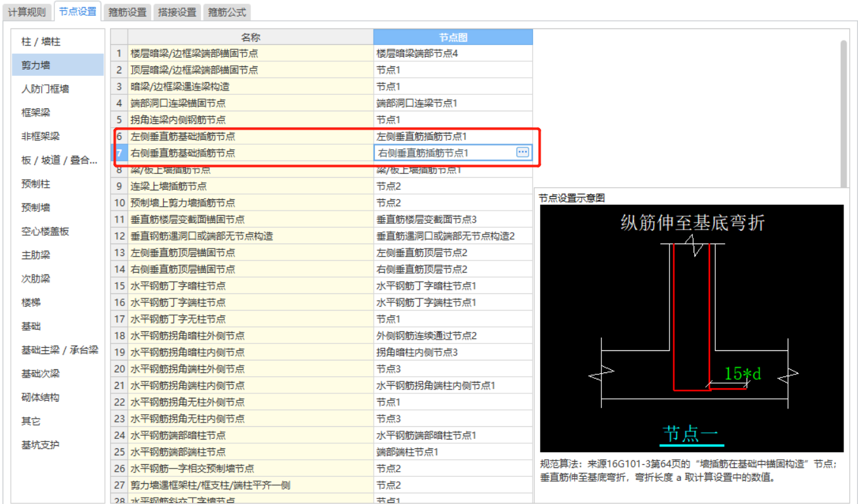Viewport: 858px width, 504px height.
Task: Click the 外侧钢筋连续通过节点2 value cell
Action: [x=453, y=336]
